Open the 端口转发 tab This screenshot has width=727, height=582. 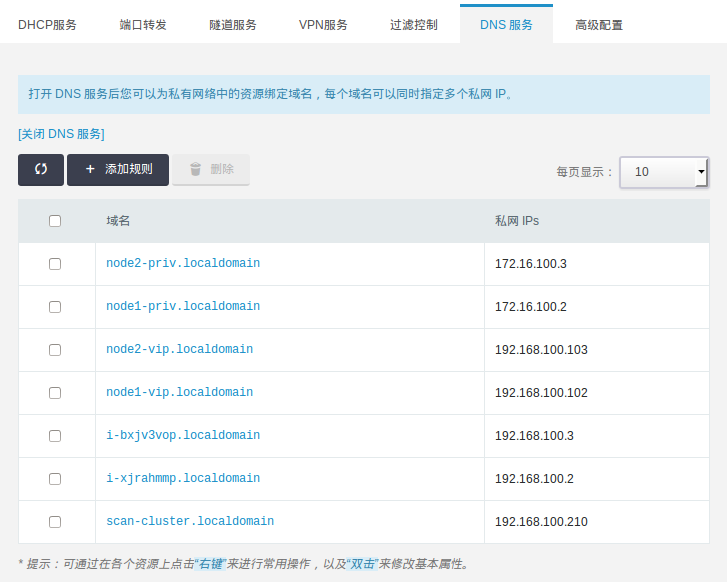pos(143,24)
